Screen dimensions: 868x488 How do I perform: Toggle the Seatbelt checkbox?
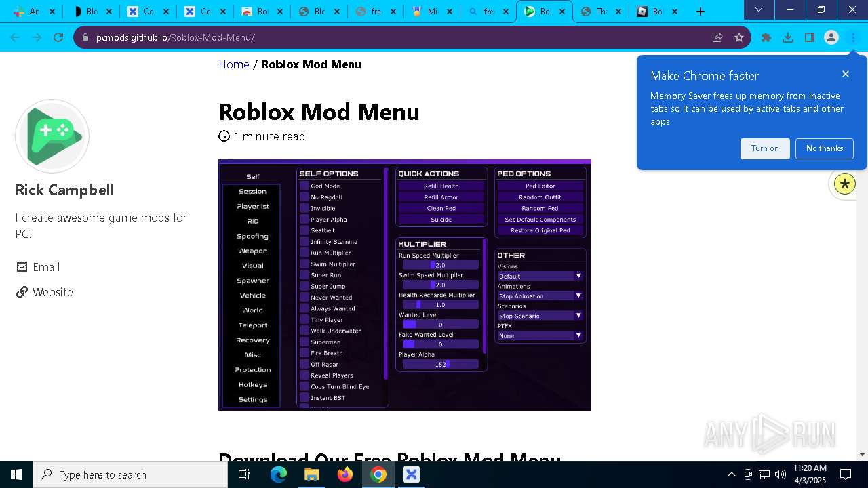coord(304,230)
